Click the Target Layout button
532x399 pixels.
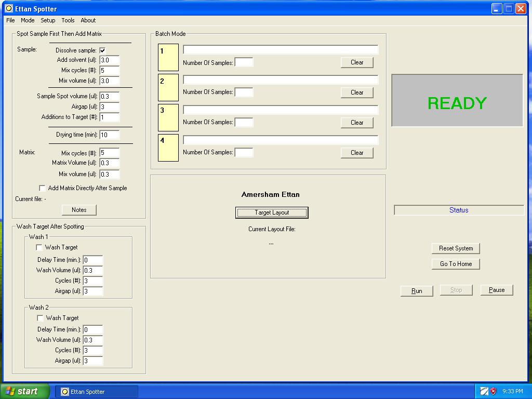[x=271, y=212]
